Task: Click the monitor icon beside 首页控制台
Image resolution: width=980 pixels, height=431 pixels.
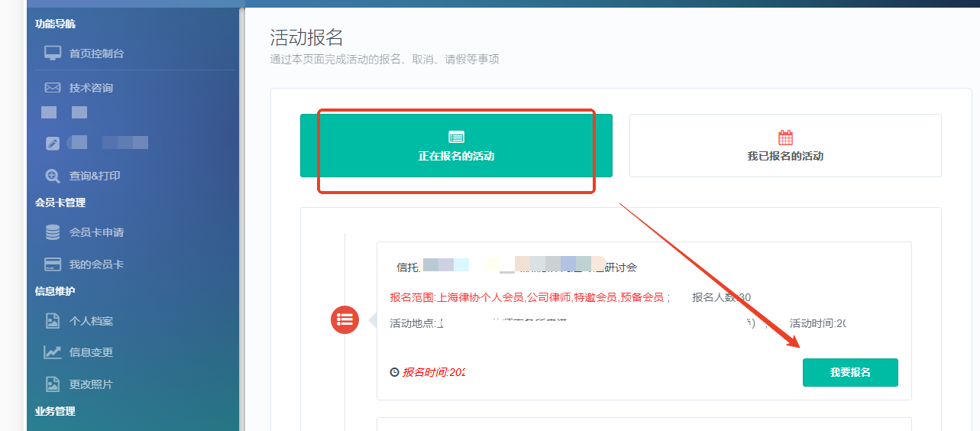Action: tap(53, 53)
